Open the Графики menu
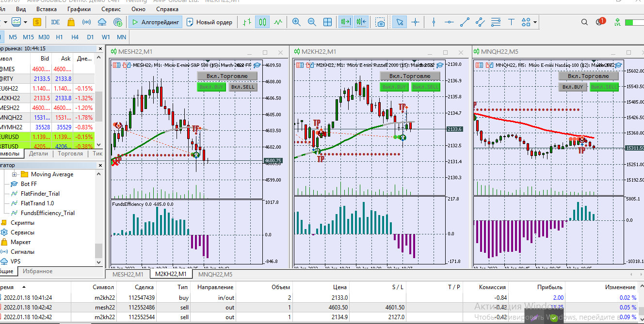This screenshot has width=644, height=324. (x=79, y=9)
